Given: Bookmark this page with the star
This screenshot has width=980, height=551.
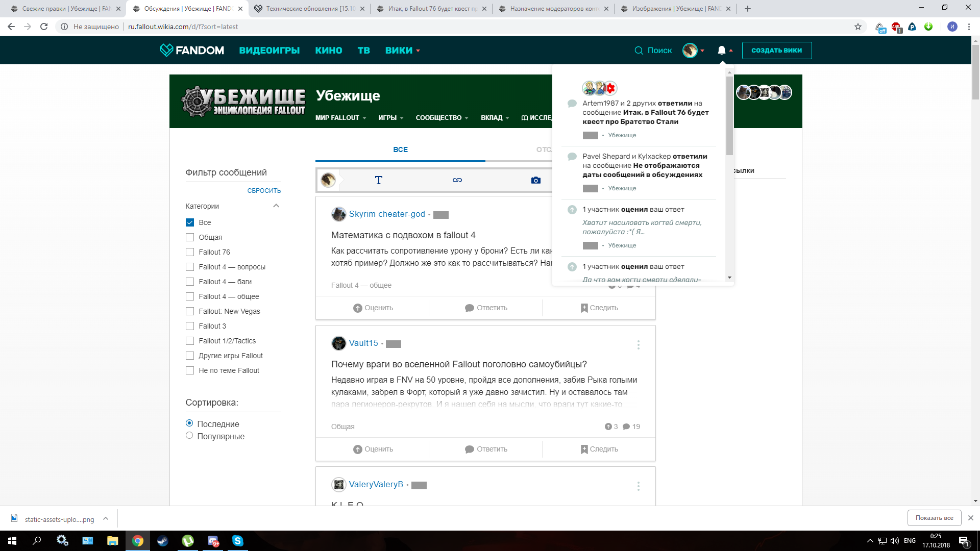Looking at the screenshot, I should 857,27.
